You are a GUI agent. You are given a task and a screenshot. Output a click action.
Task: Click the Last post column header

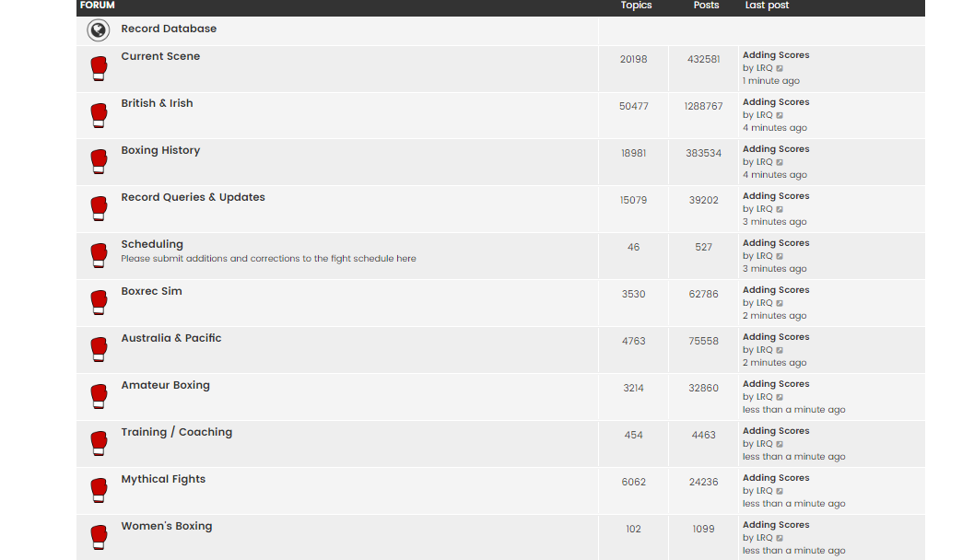[768, 6]
